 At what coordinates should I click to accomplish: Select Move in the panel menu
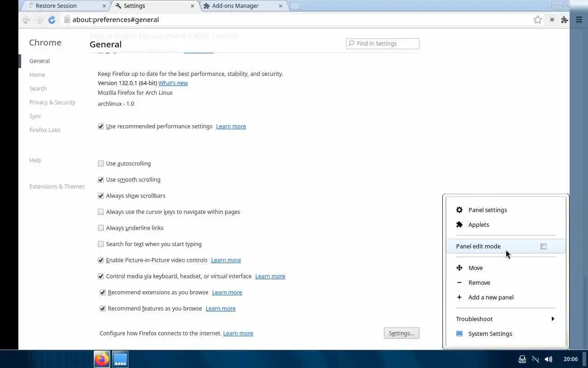pyautogui.click(x=505, y=268)
